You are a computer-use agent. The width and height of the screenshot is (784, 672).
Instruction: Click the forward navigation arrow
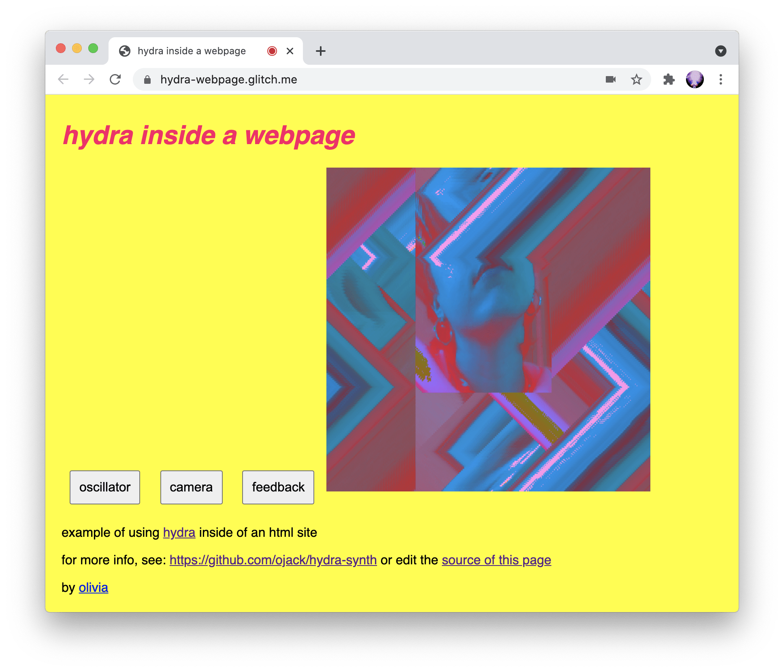pyautogui.click(x=89, y=79)
